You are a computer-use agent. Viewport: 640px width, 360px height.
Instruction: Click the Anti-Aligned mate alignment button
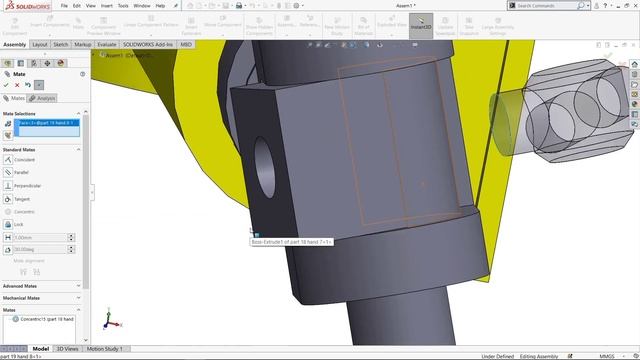pyautogui.click(x=37, y=272)
